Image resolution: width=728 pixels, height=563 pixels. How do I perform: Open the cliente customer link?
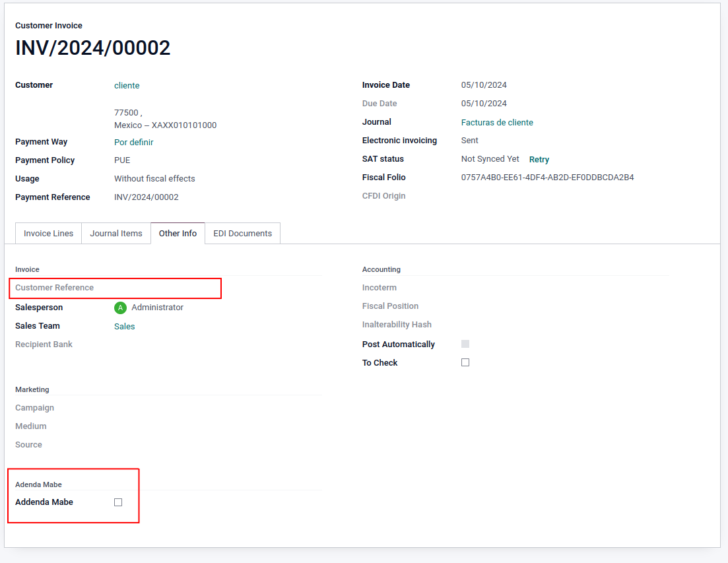click(x=127, y=86)
